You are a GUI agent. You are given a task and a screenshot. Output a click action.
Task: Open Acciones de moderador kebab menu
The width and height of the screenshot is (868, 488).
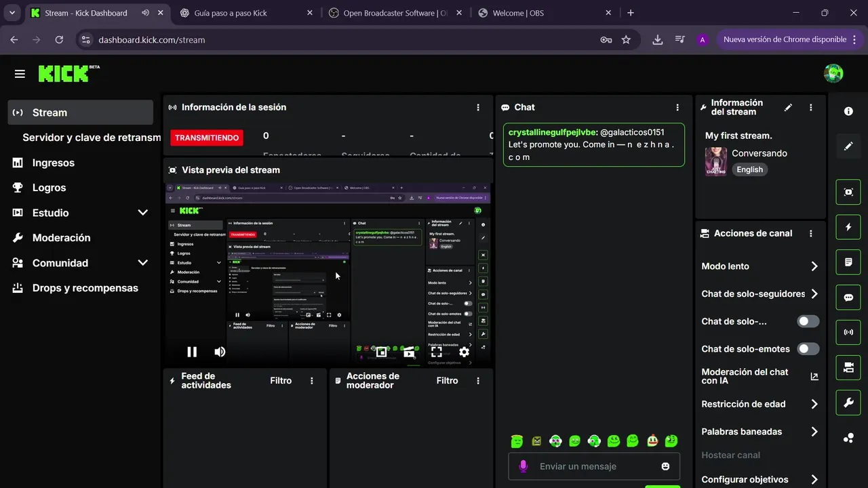click(x=478, y=381)
